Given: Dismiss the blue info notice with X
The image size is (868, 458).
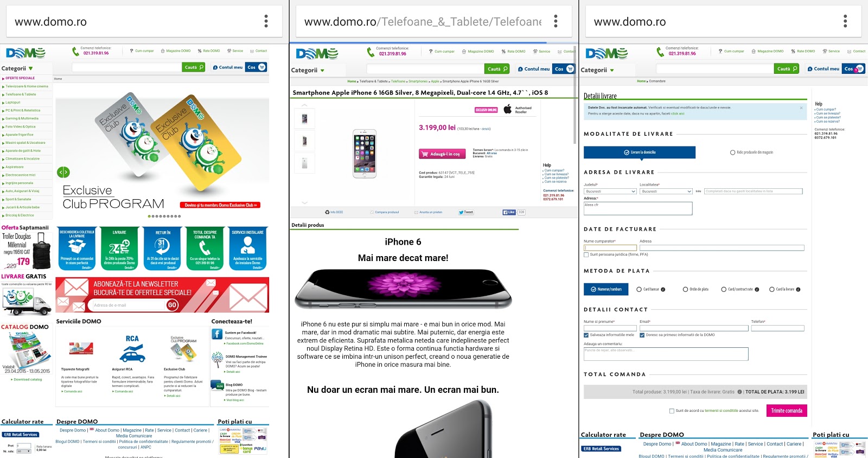Looking at the screenshot, I should [x=801, y=108].
